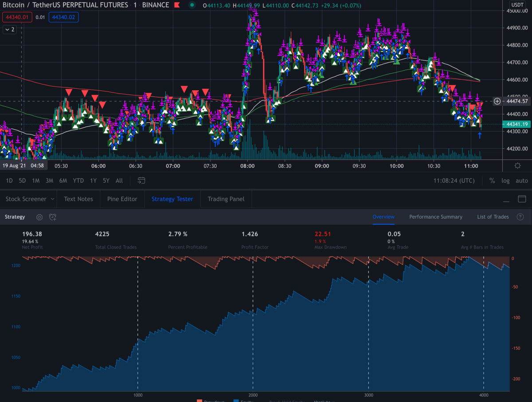Select the 3M date range
This screenshot has width=532, height=402.
(x=50, y=181)
